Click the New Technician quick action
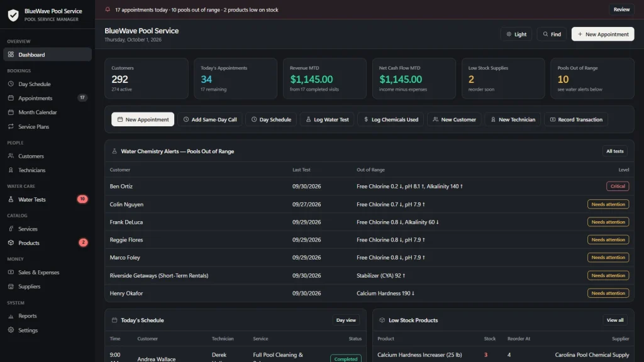The height and width of the screenshot is (362, 644). (x=513, y=119)
